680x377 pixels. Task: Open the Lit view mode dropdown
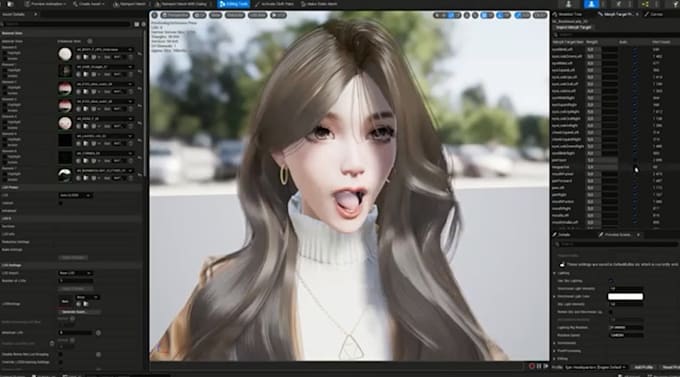(199, 15)
